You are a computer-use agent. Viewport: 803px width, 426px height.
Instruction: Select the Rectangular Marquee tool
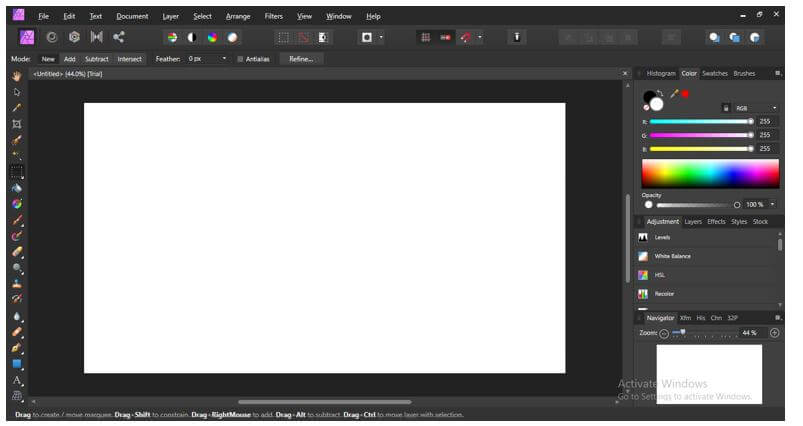17,172
